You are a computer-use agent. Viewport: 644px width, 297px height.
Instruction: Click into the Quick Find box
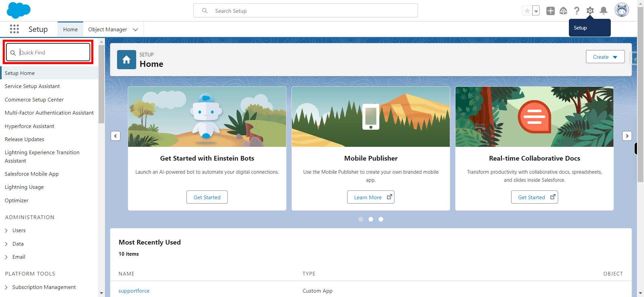(x=48, y=52)
